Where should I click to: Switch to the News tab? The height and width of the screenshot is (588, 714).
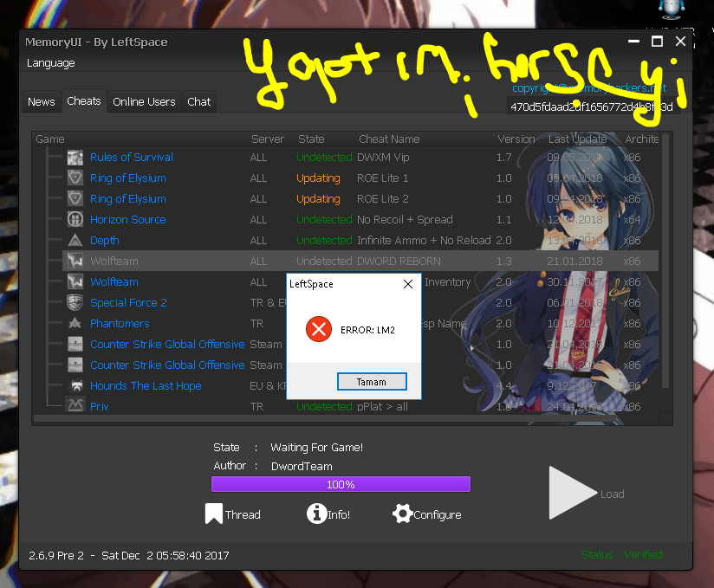click(42, 102)
